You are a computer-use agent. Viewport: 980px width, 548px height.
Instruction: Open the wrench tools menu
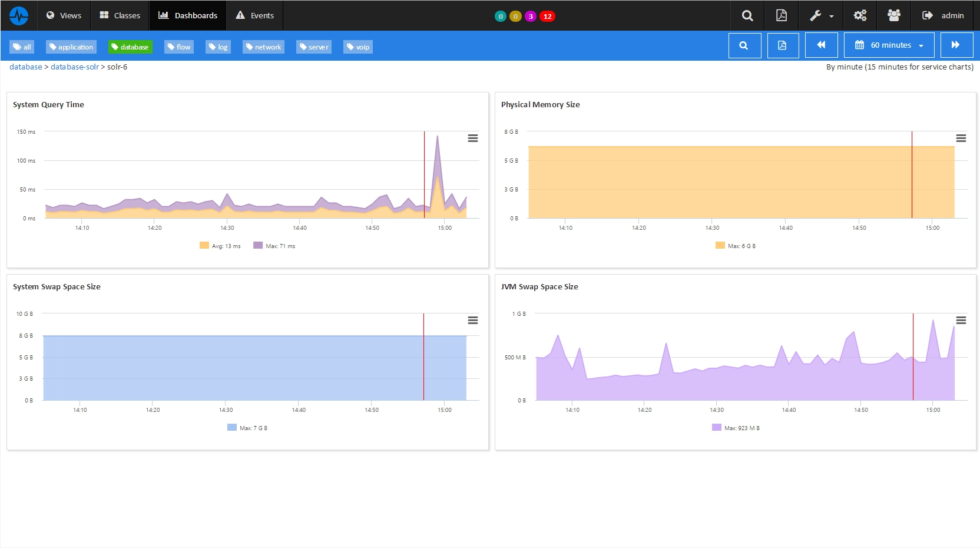click(821, 16)
